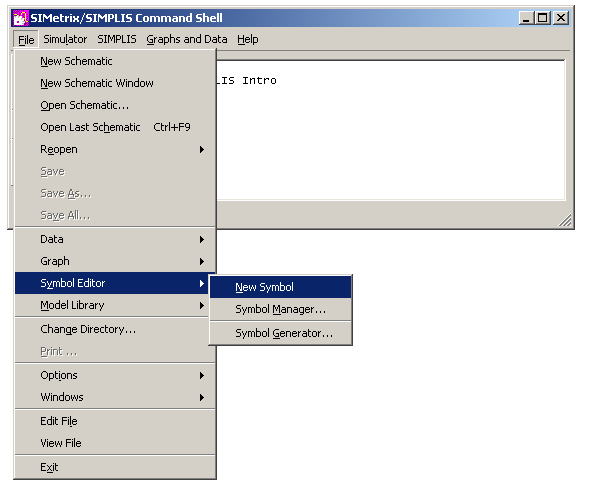
Task: Click the SIMetrix application icon in title bar
Action: (20, 18)
